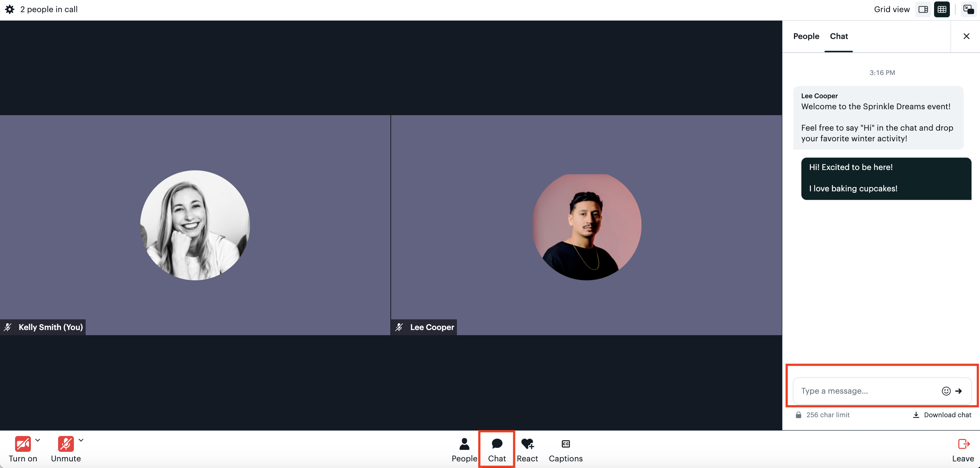The image size is (980, 468).
Task: Expand microphone options chevron
Action: pyautogui.click(x=81, y=440)
